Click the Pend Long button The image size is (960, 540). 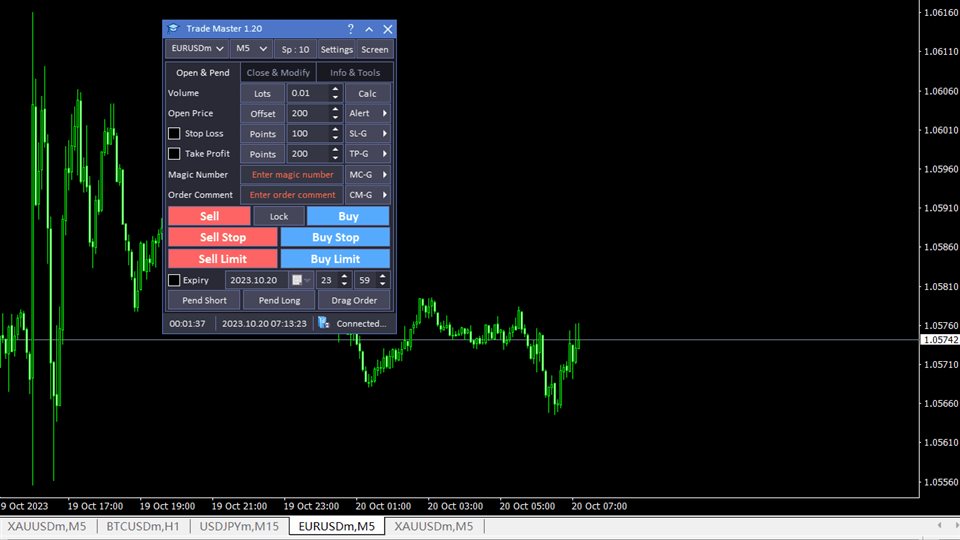pos(279,301)
